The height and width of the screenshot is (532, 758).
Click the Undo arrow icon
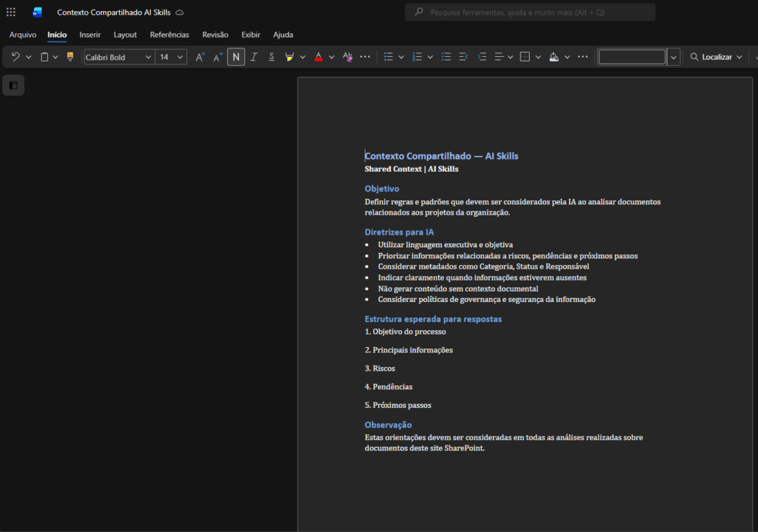16,57
